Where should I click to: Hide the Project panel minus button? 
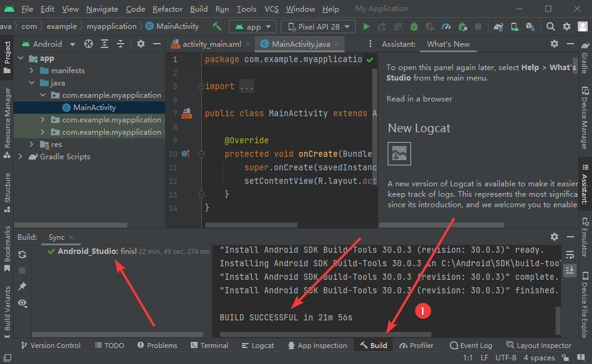157,44
